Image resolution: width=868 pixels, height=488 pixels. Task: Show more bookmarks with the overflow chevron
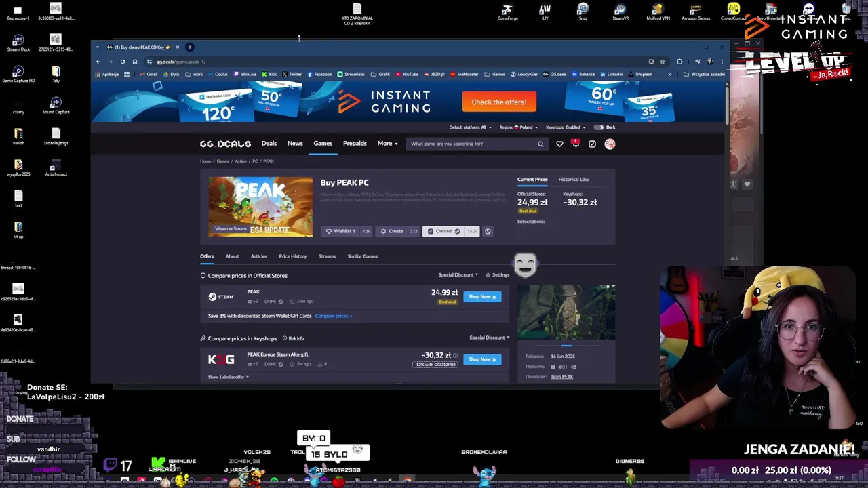(x=669, y=74)
